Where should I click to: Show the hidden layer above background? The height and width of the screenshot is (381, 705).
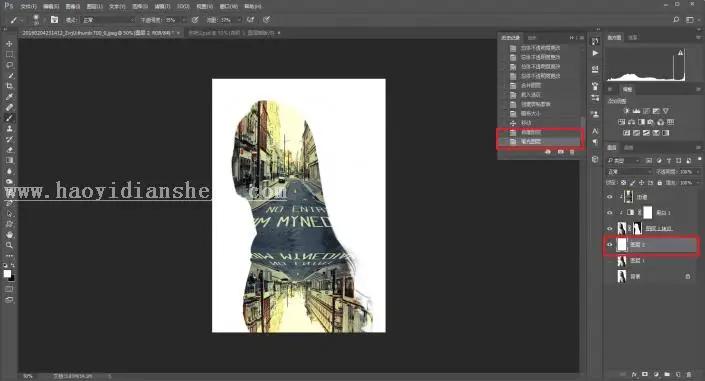coord(610,260)
